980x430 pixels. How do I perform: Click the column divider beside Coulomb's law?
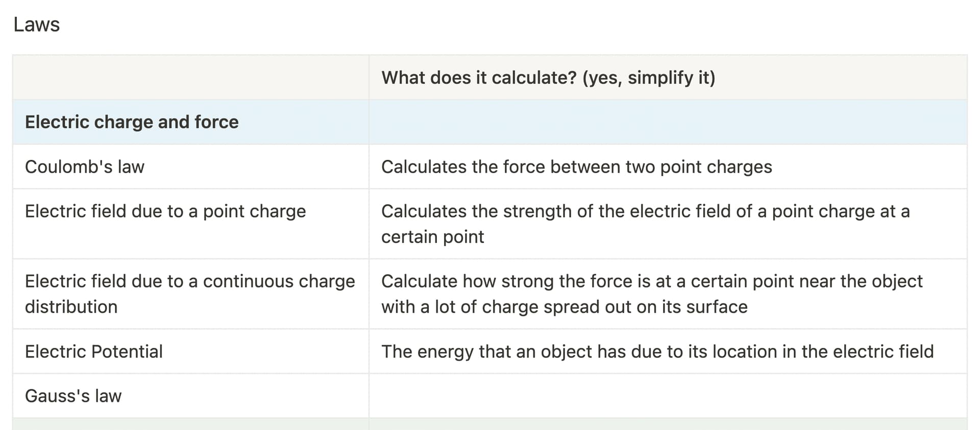[x=369, y=167]
